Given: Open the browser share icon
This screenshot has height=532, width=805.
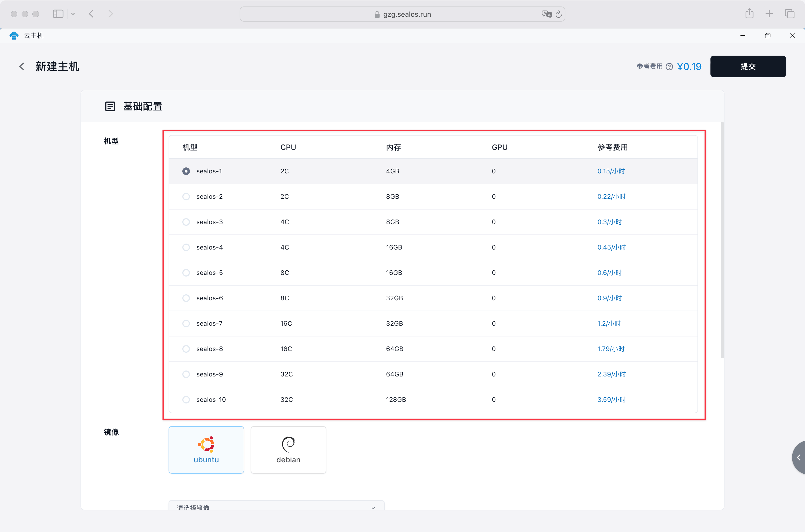Looking at the screenshot, I should (749, 14).
